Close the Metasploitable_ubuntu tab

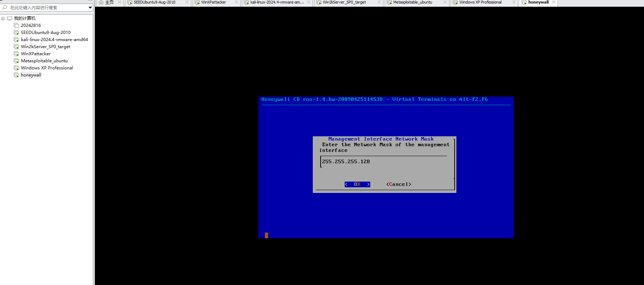[x=445, y=2]
